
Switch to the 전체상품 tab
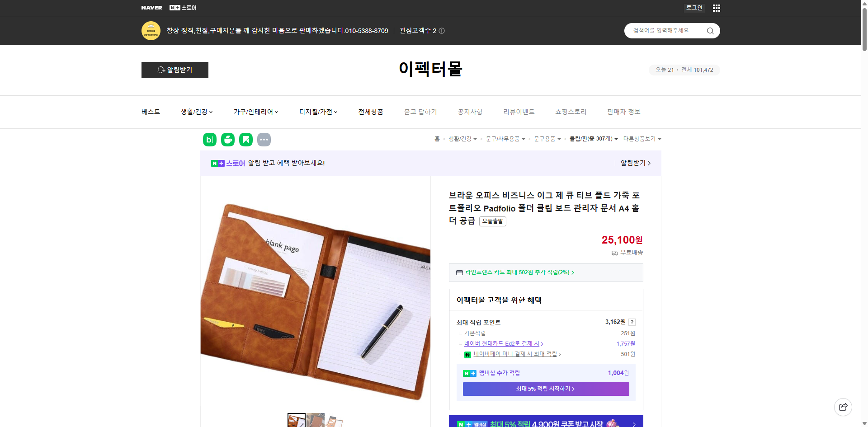point(370,112)
